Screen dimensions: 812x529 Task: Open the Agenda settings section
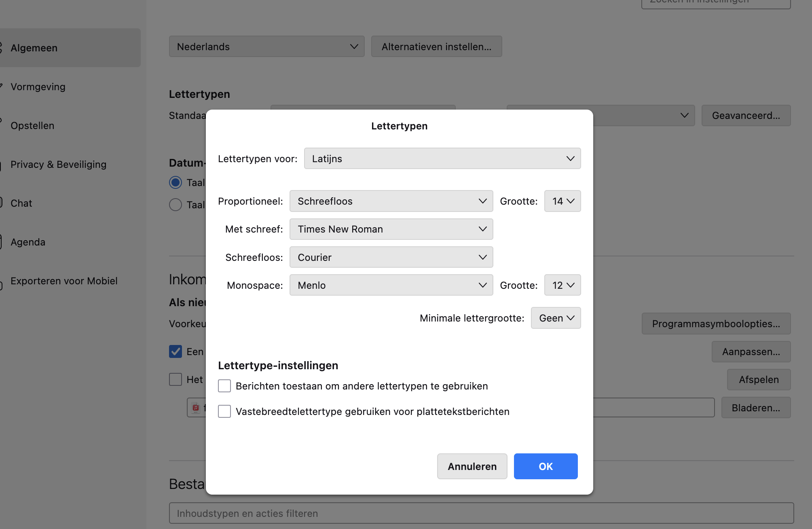click(28, 242)
